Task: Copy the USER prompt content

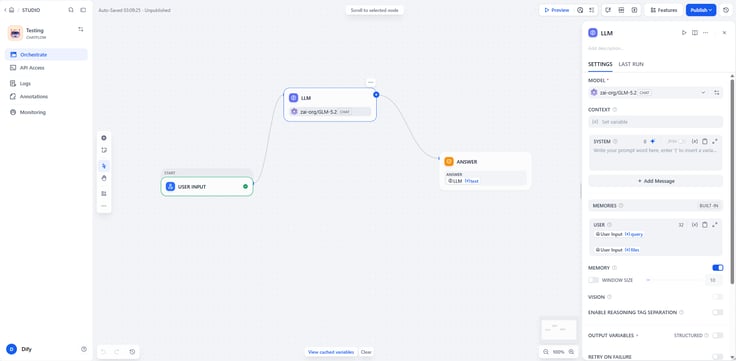Action: coord(705,225)
